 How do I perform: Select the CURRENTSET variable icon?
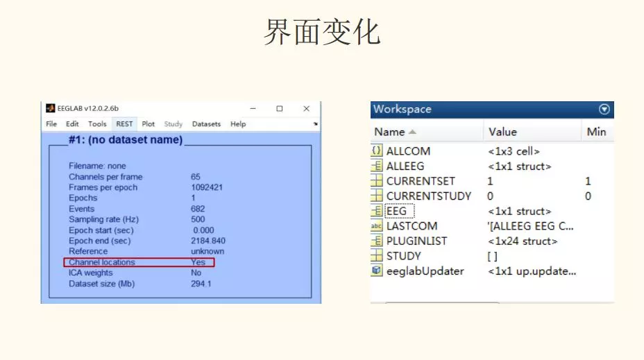[x=377, y=181]
